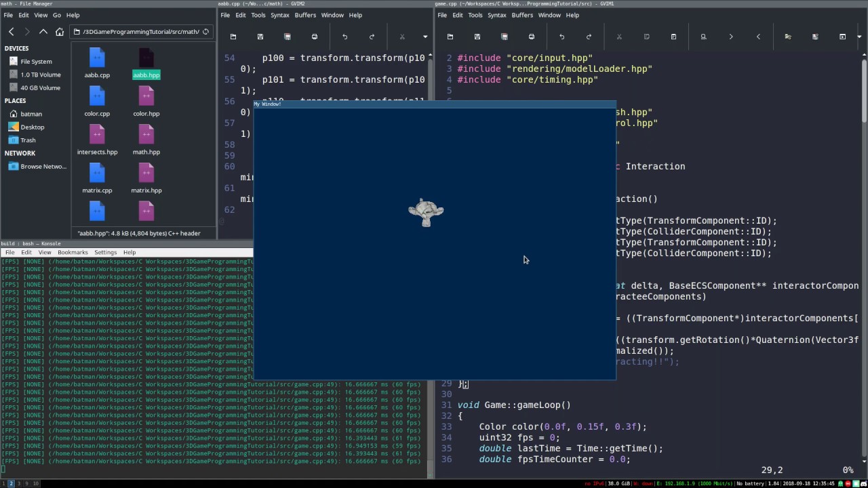868x488 pixels.
Task: Click Find Previous arrow in GVIM1 toolbar
Action: point(758,37)
